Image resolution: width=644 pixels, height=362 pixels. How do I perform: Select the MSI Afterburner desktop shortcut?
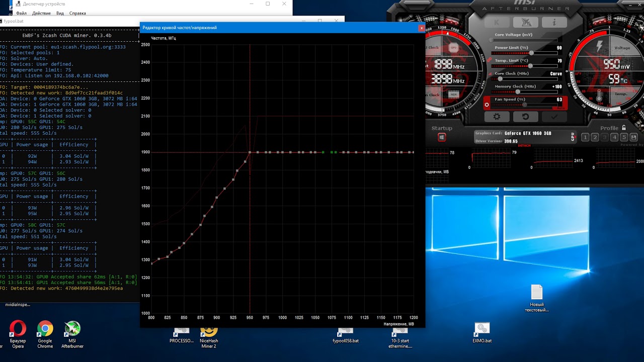pyautogui.click(x=72, y=334)
